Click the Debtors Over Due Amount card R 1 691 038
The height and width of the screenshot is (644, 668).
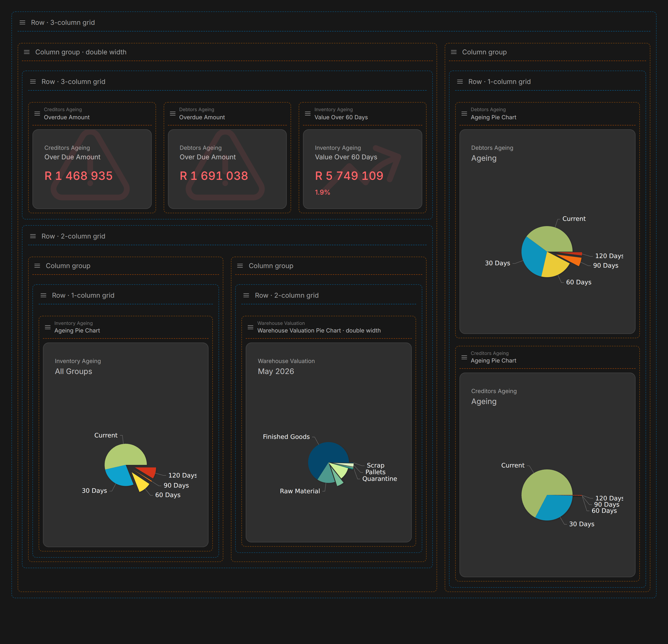(227, 169)
